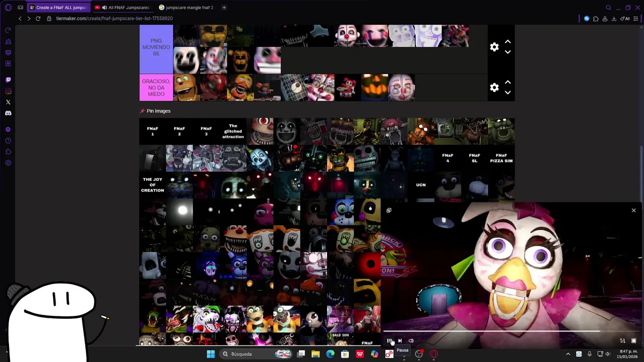Open the taskbar clock showing 8:47 p. m.
The image size is (644, 362).
click(x=628, y=354)
